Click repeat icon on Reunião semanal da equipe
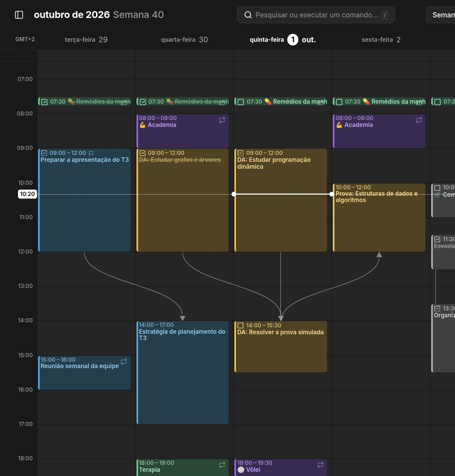The image size is (455, 476). [124, 362]
